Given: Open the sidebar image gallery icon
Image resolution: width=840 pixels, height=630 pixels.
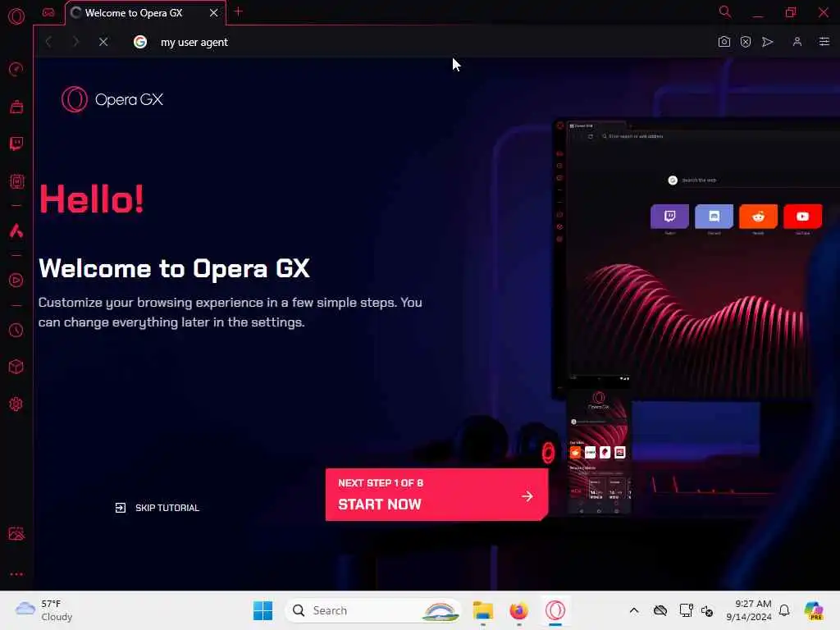Looking at the screenshot, I should (16, 533).
